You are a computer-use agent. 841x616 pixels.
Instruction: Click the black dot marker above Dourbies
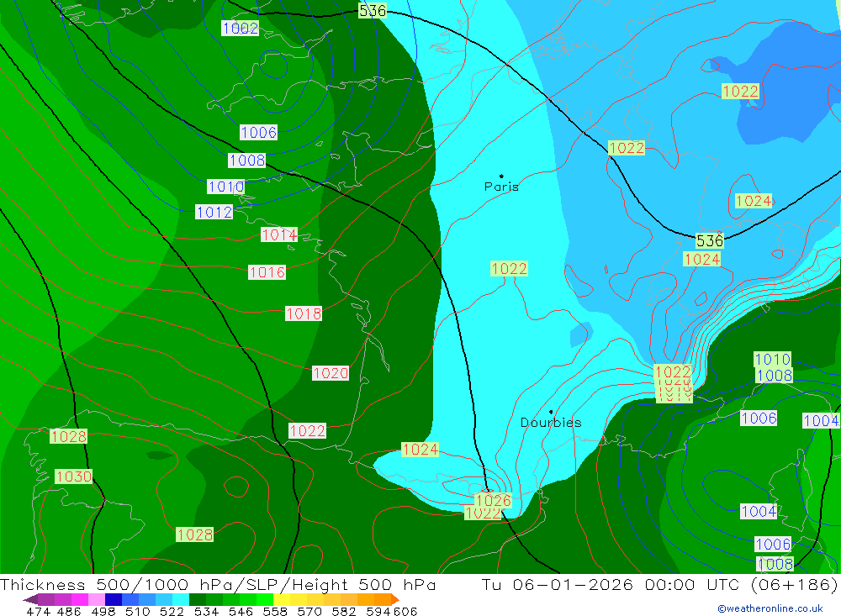pyautogui.click(x=551, y=412)
